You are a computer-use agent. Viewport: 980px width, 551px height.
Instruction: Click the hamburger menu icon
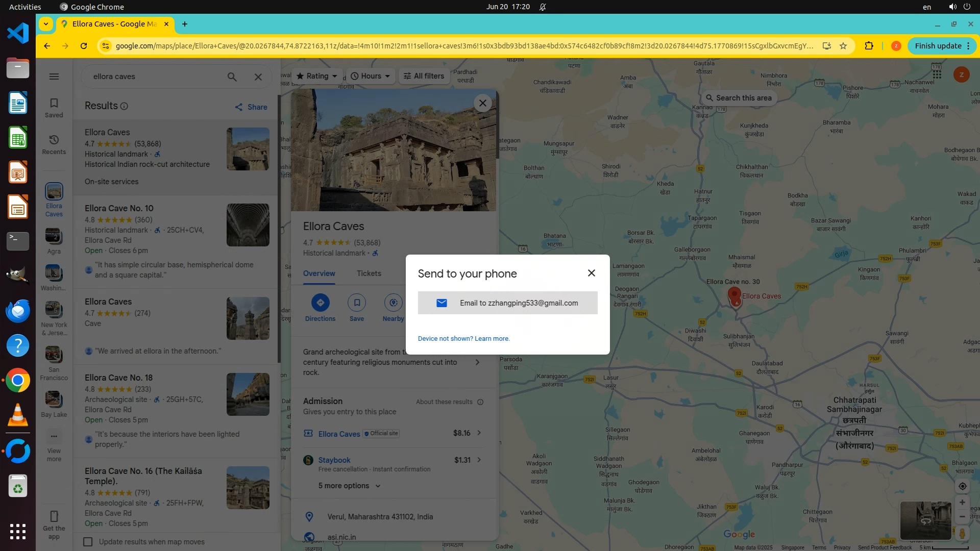[54, 77]
